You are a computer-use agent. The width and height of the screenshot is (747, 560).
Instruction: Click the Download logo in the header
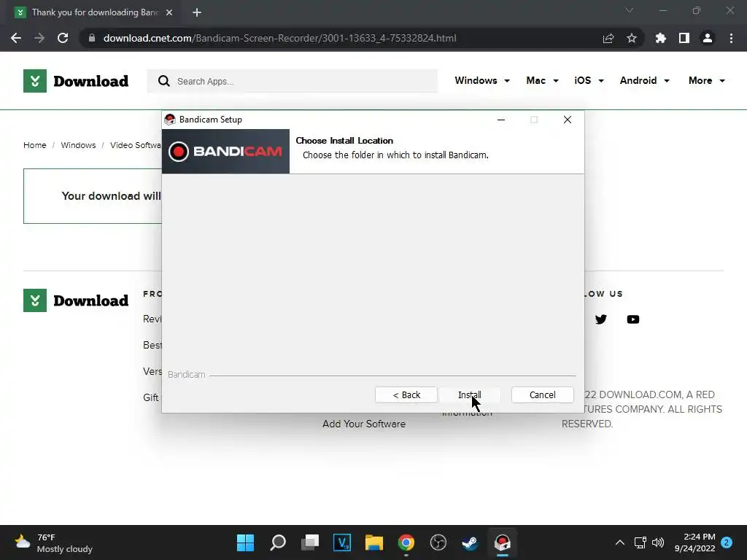76,81
